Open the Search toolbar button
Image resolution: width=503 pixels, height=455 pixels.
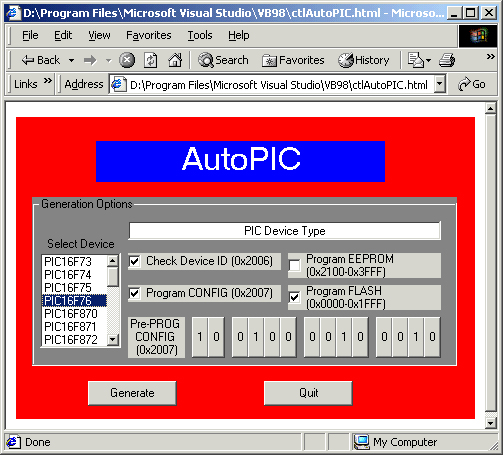[223, 60]
